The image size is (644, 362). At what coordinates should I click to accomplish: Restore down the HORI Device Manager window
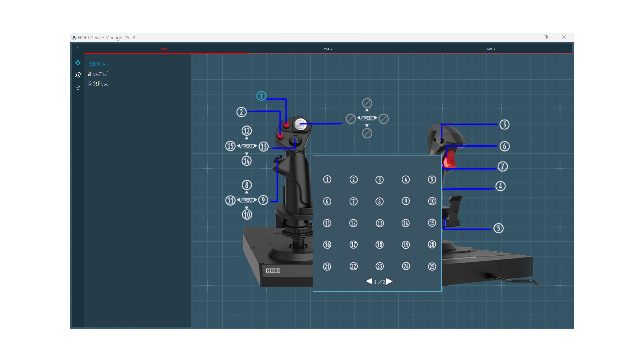(x=545, y=37)
